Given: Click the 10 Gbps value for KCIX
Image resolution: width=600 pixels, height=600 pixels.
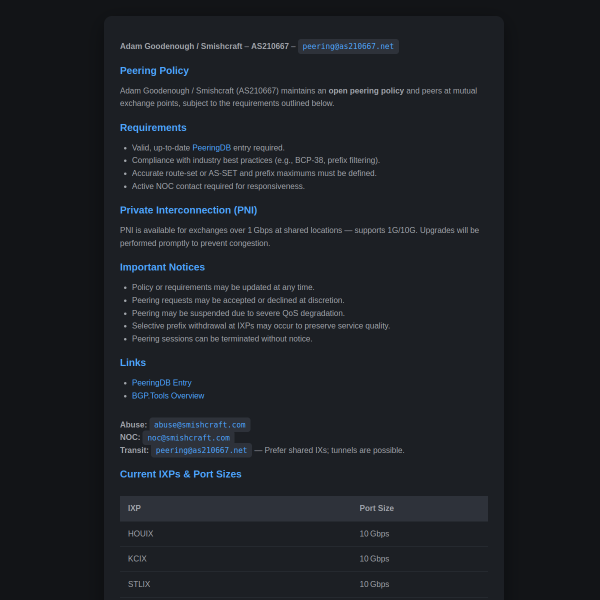Looking at the screenshot, I should pyautogui.click(x=374, y=559).
